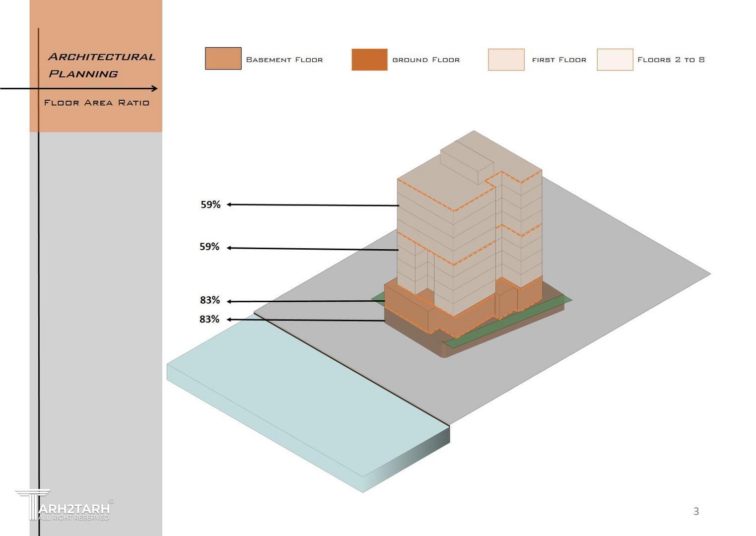Viewport: 756px width, 536px height.
Task: Click the Floors 2 to 8 legend text
Action: (671, 60)
